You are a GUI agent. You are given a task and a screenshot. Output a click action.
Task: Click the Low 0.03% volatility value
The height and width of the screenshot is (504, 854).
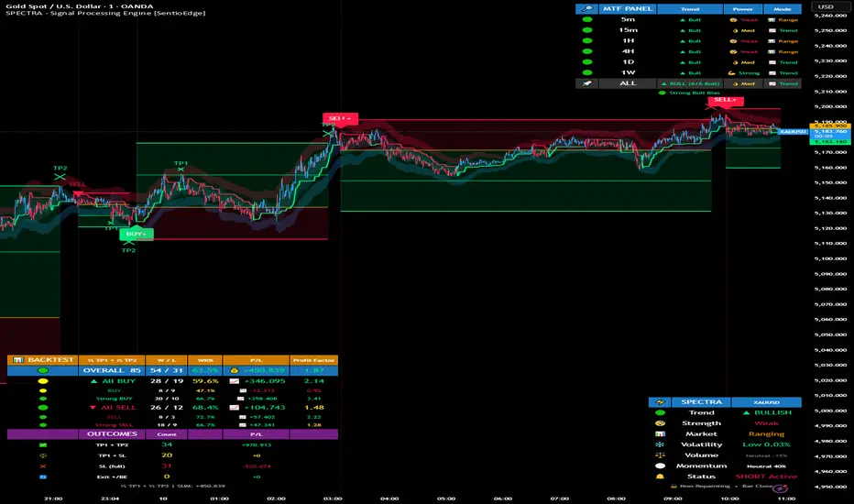click(x=766, y=444)
